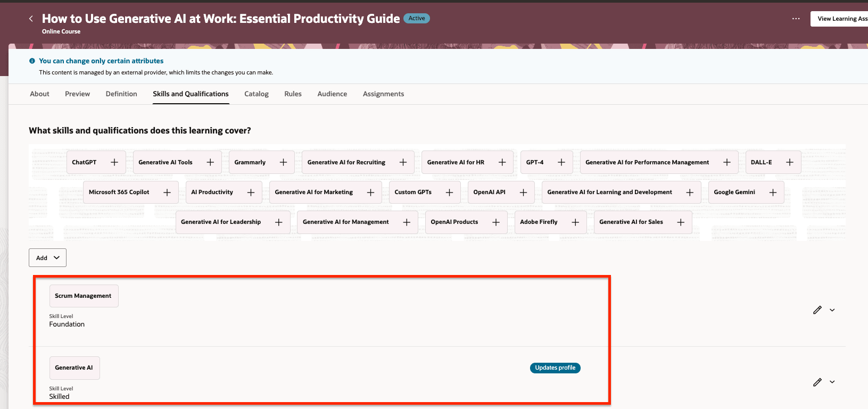The image size is (868, 409).
Task: Go to the Catalog tab
Action: coord(257,94)
